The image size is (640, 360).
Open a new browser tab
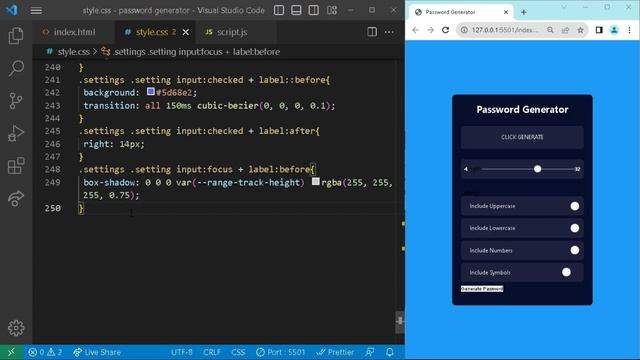coord(524,12)
